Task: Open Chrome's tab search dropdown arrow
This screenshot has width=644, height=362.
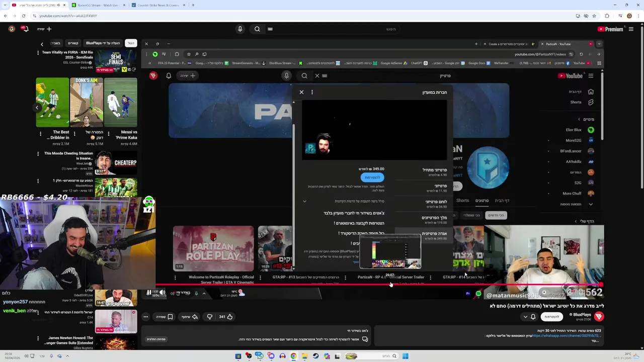Action: pos(5,5)
